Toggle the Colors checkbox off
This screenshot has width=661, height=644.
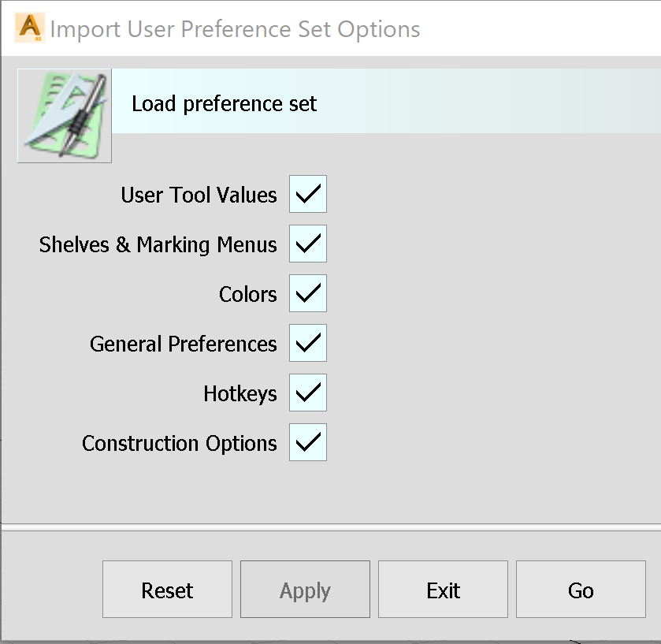(307, 293)
